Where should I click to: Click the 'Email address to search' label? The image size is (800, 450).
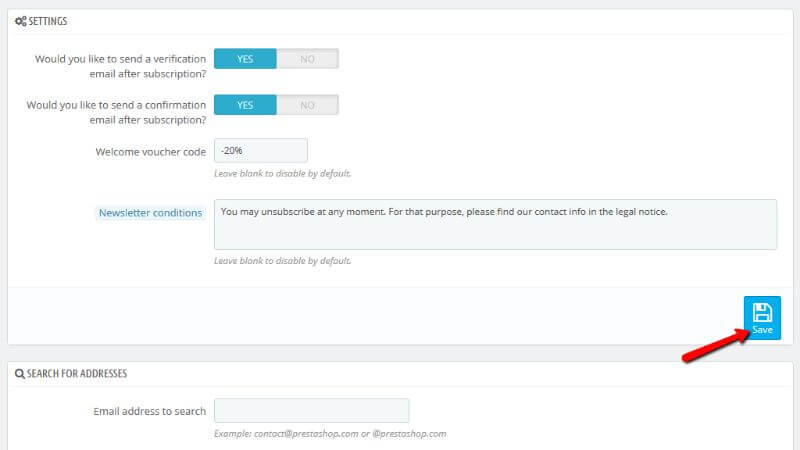coord(149,411)
